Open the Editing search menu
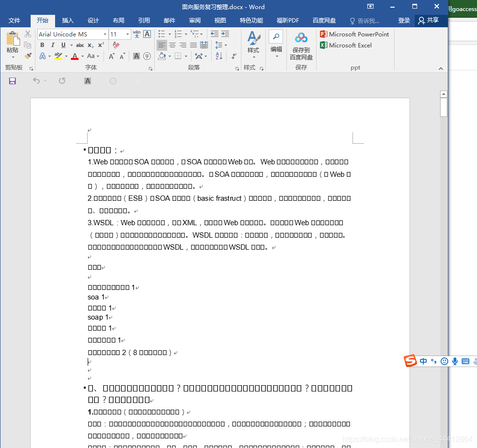The image size is (477, 448). coord(276,44)
